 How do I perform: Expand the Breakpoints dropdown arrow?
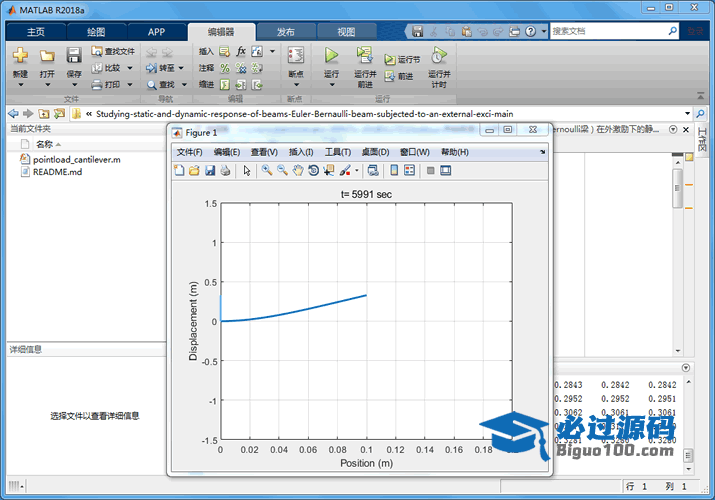(x=296, y=85)
